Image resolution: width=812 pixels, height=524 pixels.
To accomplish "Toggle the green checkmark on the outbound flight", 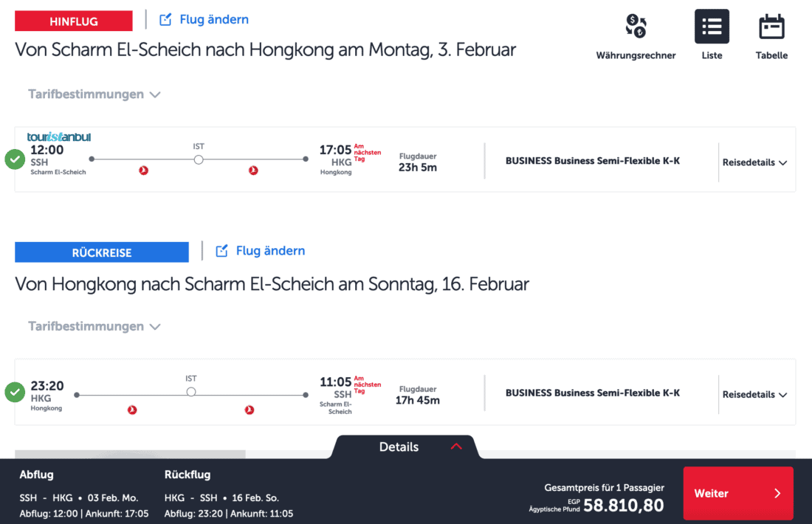I will click(x=14, y=159).
